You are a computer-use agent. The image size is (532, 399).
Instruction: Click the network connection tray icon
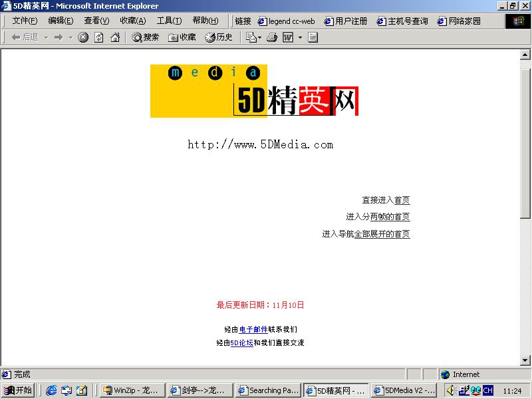(464, 390)
